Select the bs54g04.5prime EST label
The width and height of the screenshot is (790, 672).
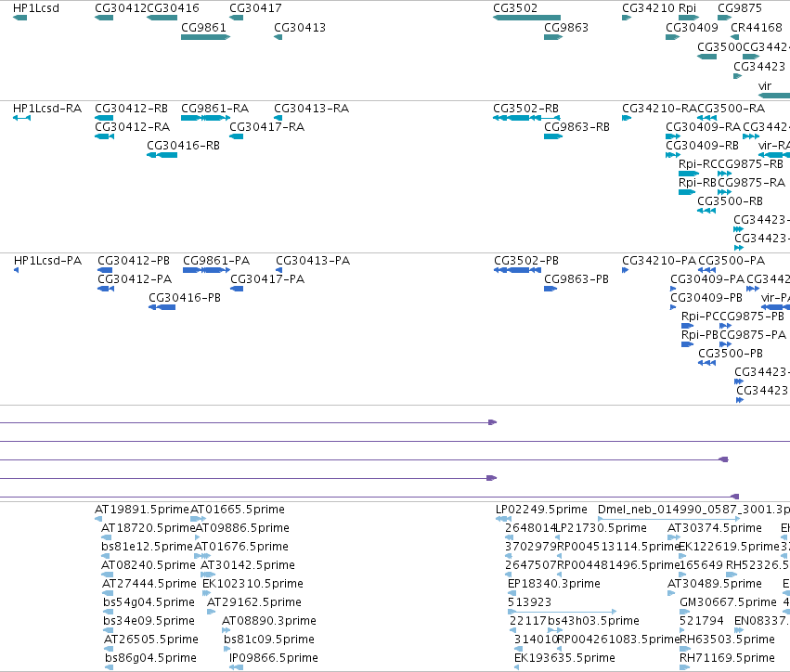[149, 603]
